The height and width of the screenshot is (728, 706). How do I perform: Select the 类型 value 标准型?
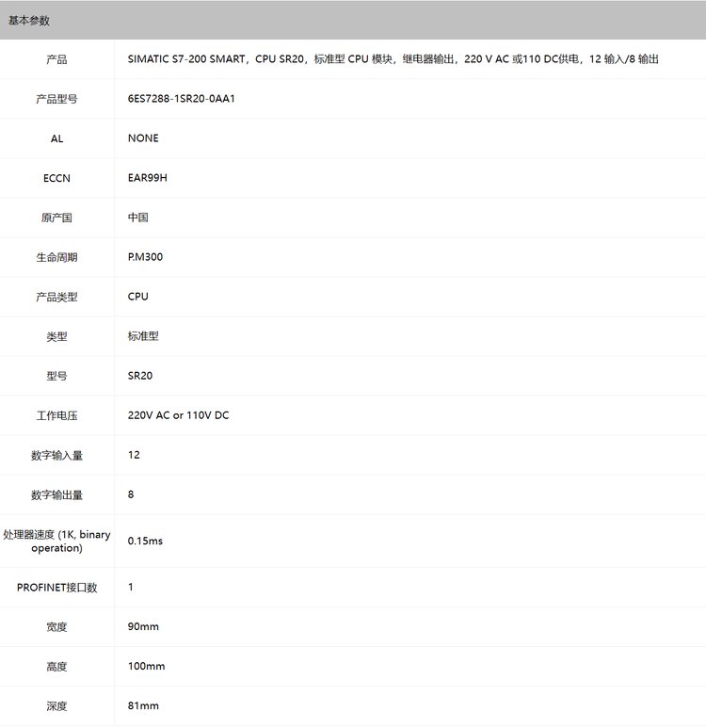(x=143, y=336)
